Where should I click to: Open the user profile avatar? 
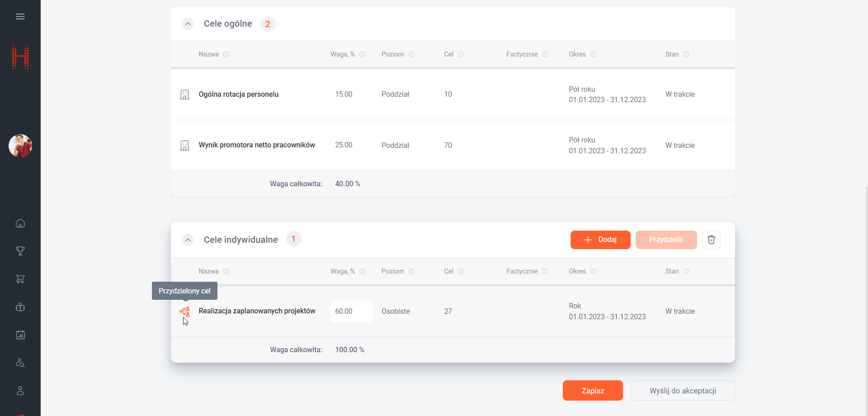pyautogui.click(x=20, y=146)
